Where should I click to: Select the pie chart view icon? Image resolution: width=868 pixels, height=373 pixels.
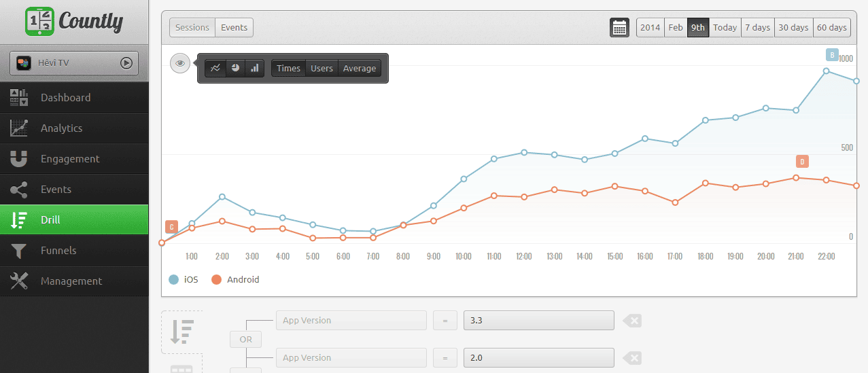click(235, 69)
